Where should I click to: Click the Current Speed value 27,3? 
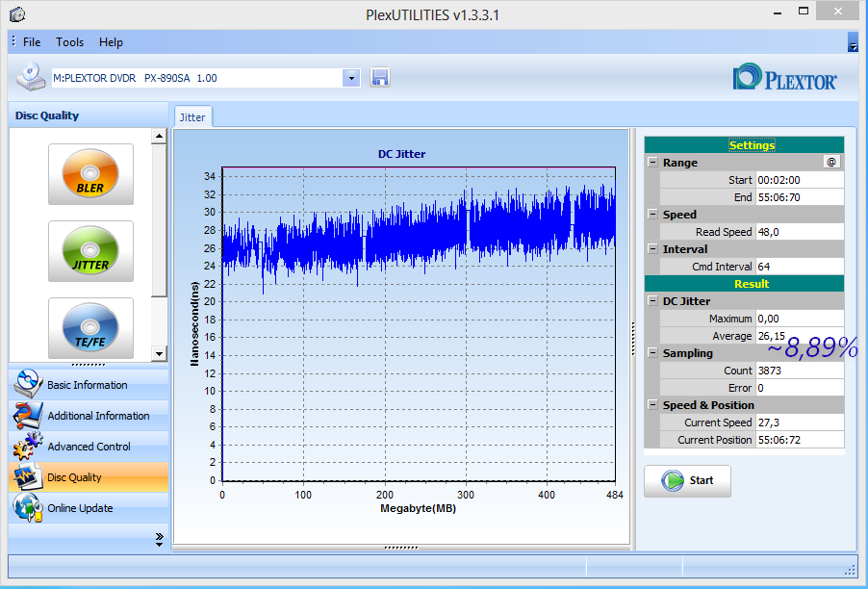[x=800, y=423]
